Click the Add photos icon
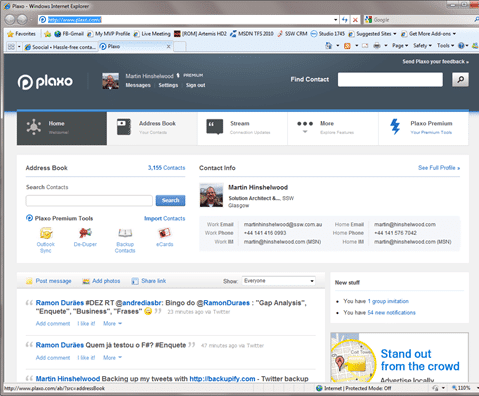This screenshot has height=396, width=479. coord(86,281)
